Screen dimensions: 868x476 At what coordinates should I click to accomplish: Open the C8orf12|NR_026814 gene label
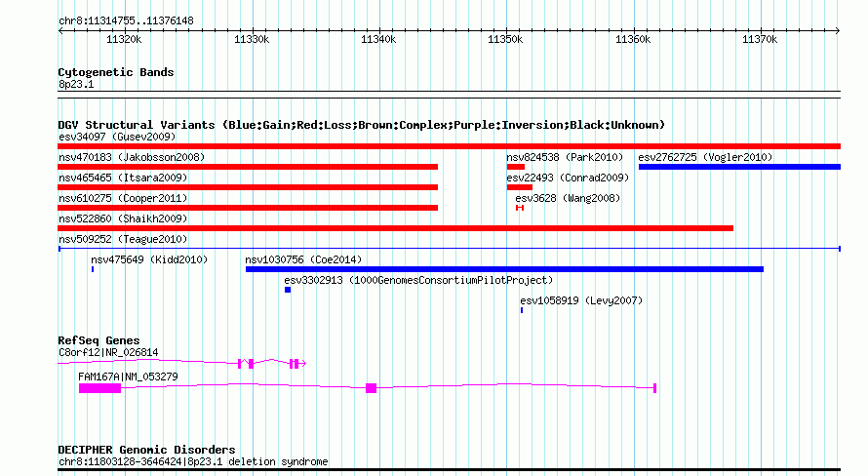(108, 352)
